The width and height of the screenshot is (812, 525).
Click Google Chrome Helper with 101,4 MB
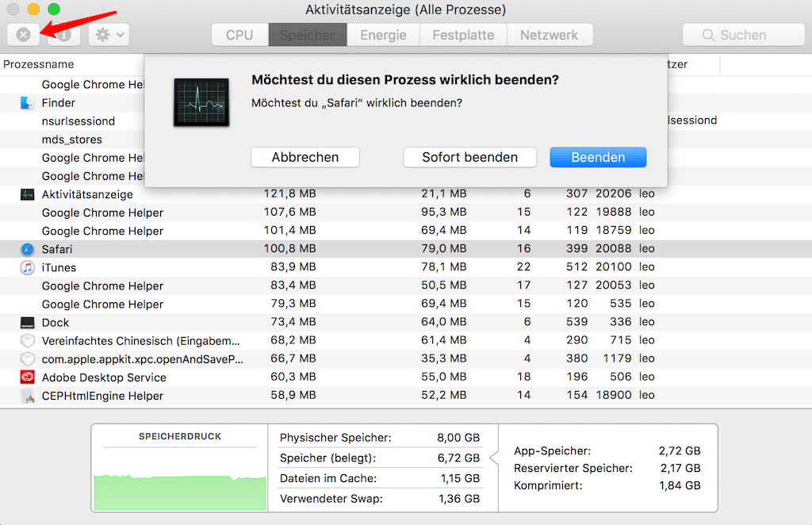coord(102,231)
